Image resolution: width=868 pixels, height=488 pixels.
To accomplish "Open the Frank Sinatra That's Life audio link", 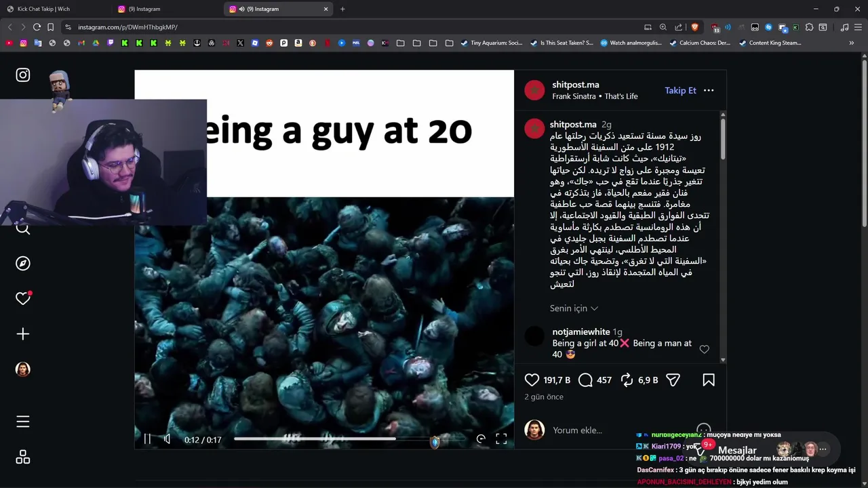I will [595, 96].
